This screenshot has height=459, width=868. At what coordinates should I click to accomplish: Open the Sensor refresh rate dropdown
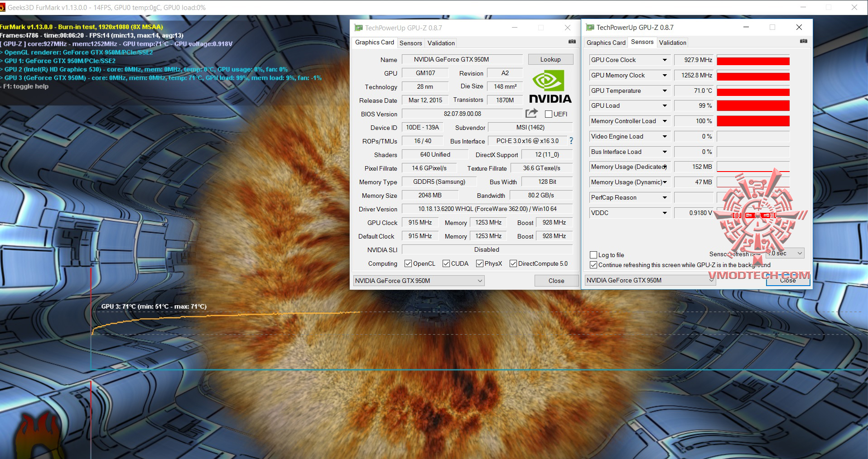[x=785, y=253]
